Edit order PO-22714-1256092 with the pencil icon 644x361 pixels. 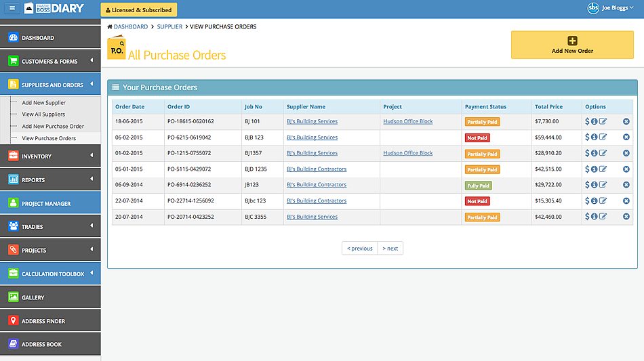603,200
